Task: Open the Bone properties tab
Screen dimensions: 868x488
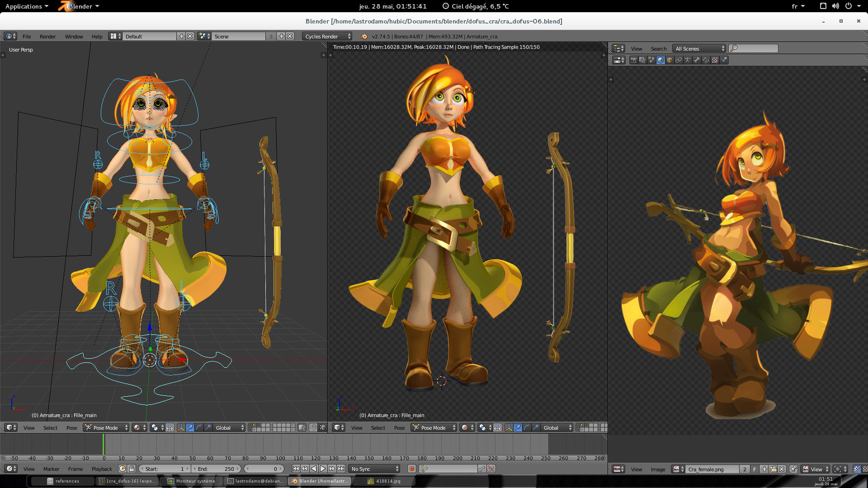Action: 697,60
